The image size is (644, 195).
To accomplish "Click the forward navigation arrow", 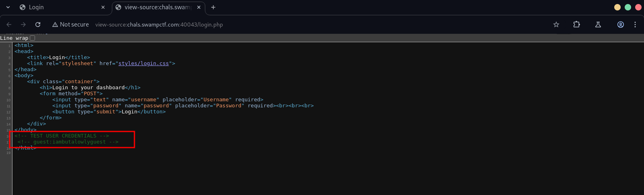I will (23, 25).
